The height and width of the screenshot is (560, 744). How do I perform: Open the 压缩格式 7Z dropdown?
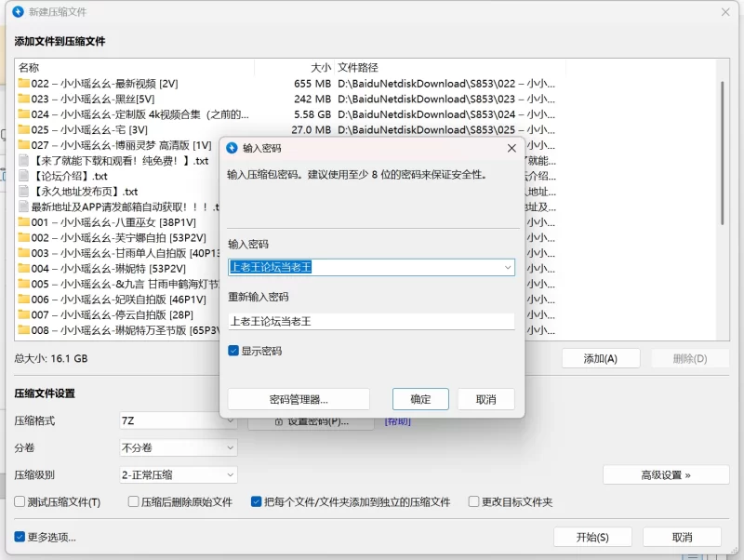(230, 421)
